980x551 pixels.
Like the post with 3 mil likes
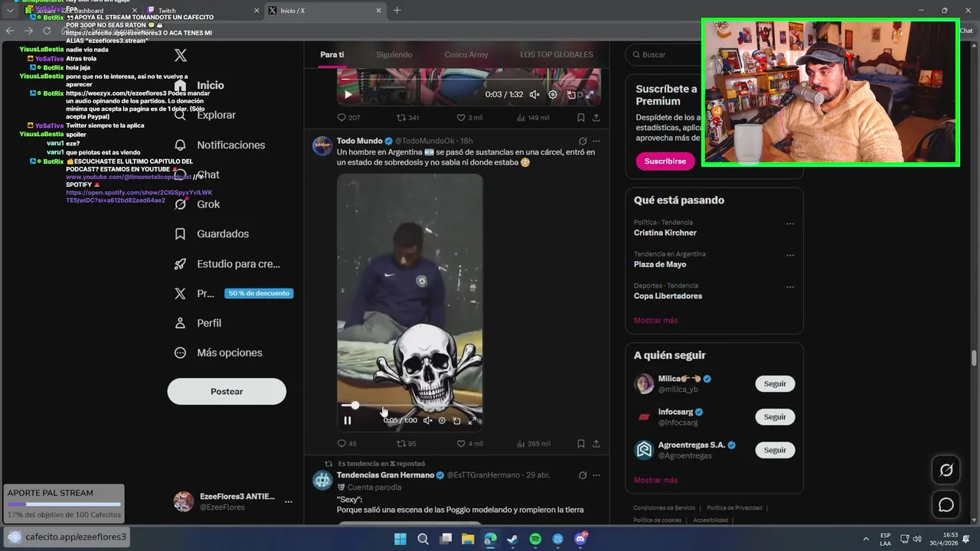pyautogui.click(x=469, y=118)
